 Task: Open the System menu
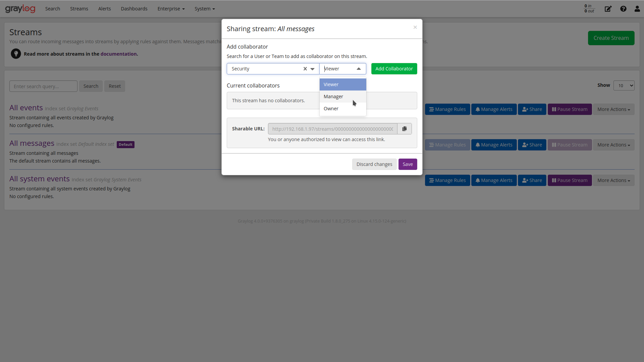click(x=205, y=9)
